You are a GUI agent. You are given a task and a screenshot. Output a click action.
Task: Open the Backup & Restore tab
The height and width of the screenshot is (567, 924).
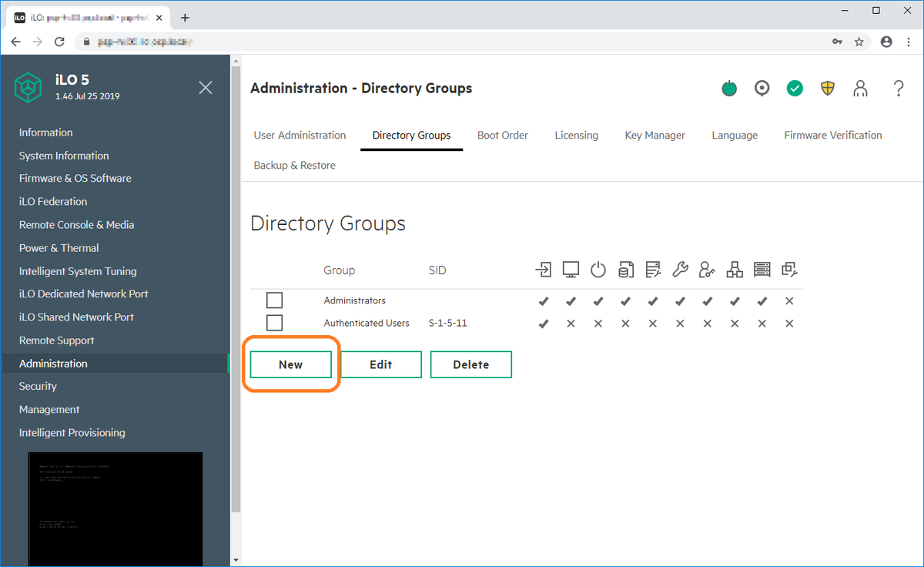(x=294, y=165)
